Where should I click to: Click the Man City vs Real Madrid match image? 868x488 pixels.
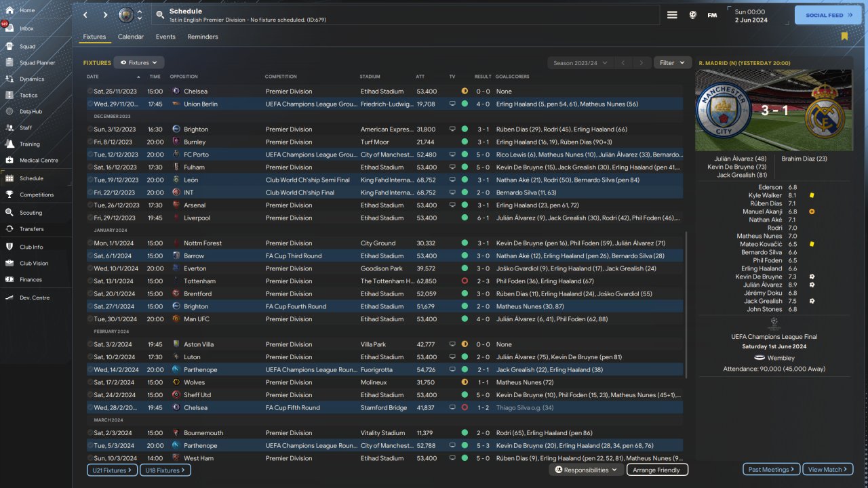(774, 110)
